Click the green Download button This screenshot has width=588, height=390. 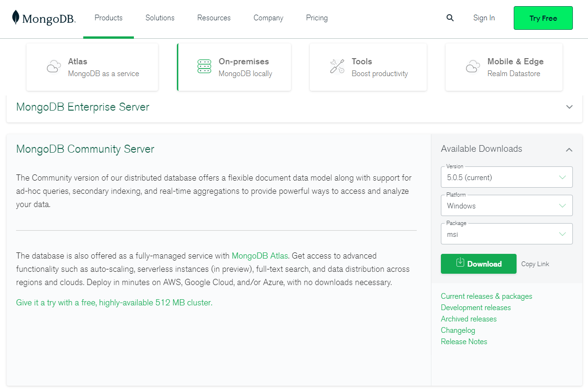[x=479, y=264]
